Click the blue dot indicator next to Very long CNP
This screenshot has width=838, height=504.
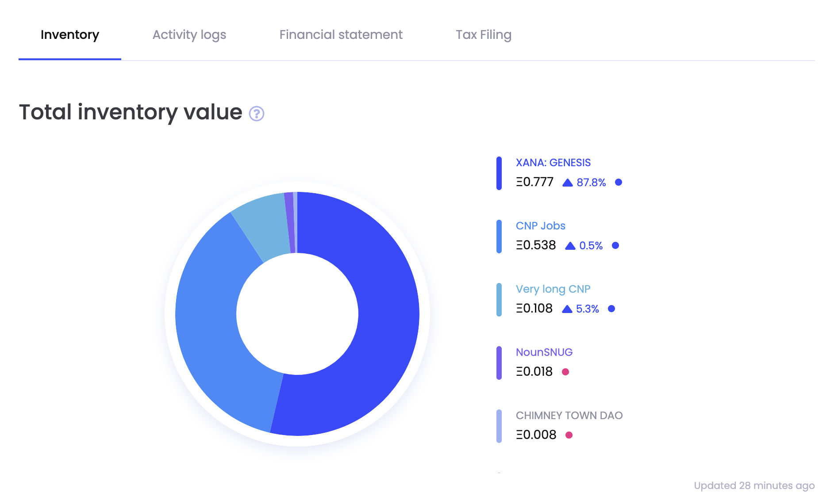coord(611,309)
